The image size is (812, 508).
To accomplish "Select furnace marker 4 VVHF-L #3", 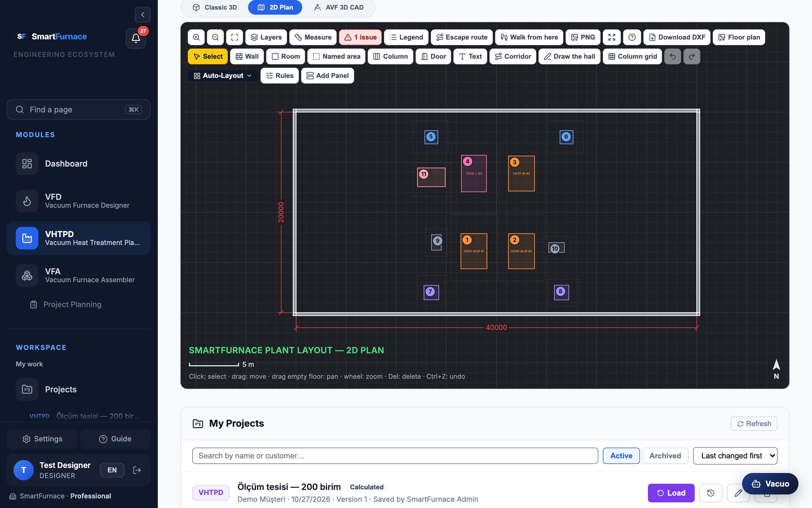I will tap(474, 173).
